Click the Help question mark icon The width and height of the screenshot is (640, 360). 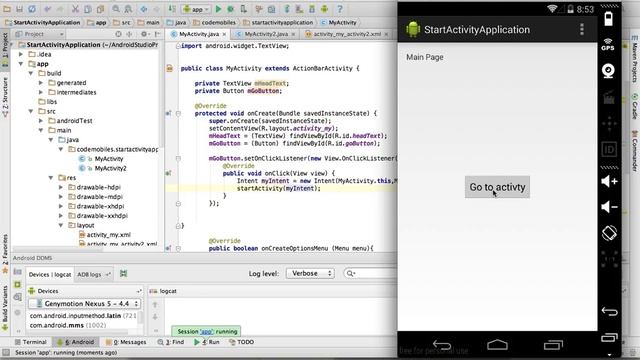click(x=340, y=9)
